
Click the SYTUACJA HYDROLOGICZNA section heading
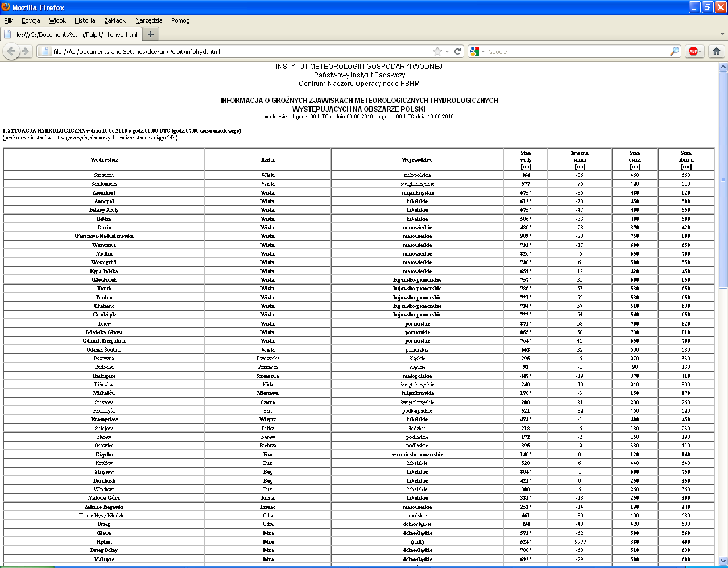pos(122,131)
